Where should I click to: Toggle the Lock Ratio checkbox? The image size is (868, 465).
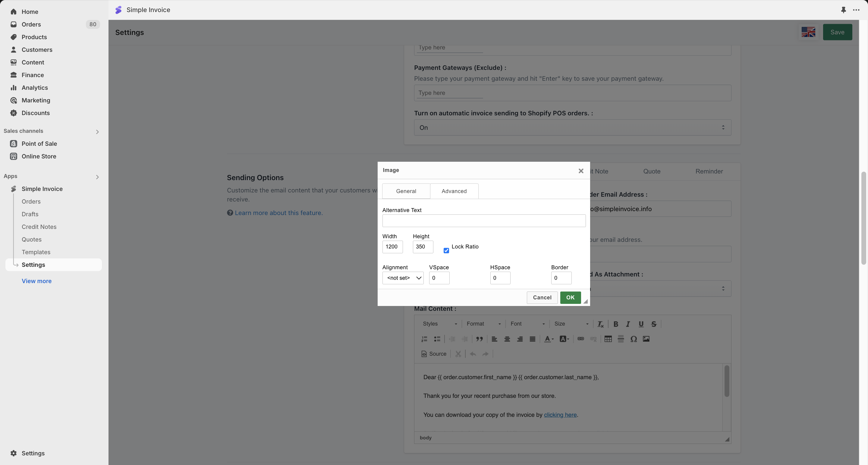[x=446, y=251]
